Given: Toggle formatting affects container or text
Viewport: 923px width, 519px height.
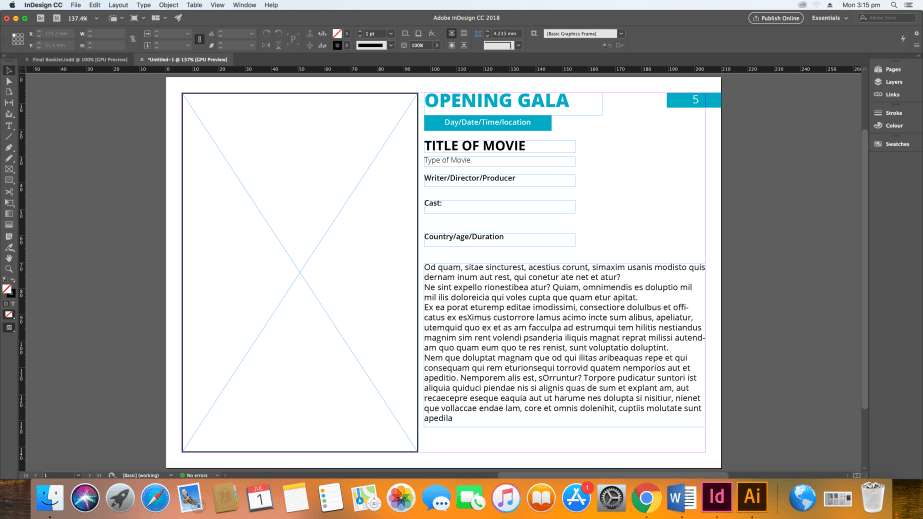Looking at the screenshot, I should (x=8, y=304).
